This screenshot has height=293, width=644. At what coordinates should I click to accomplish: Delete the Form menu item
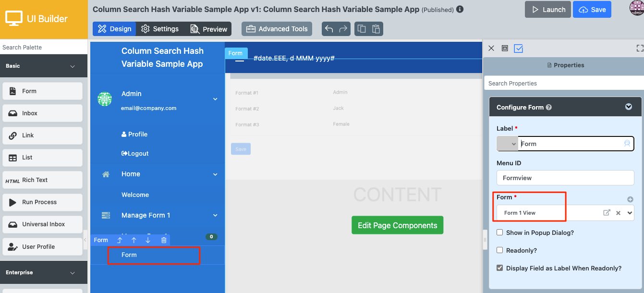tap(164, 240)
